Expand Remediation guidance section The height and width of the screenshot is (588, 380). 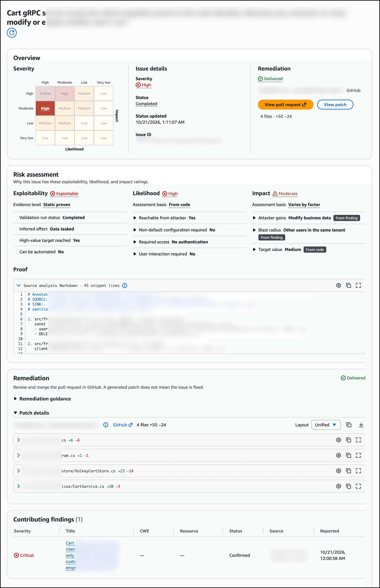(42, 399)
